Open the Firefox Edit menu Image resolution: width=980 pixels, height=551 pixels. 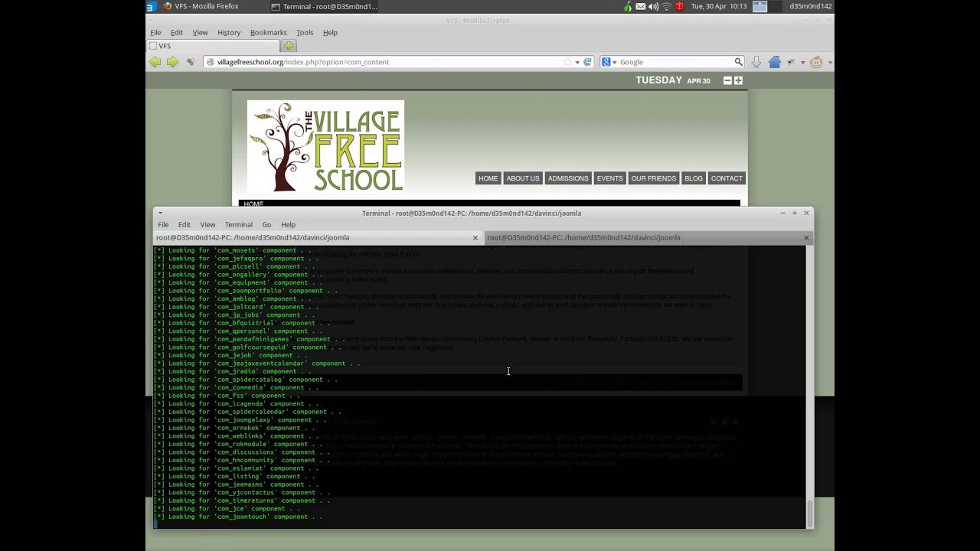coord(177,32)
